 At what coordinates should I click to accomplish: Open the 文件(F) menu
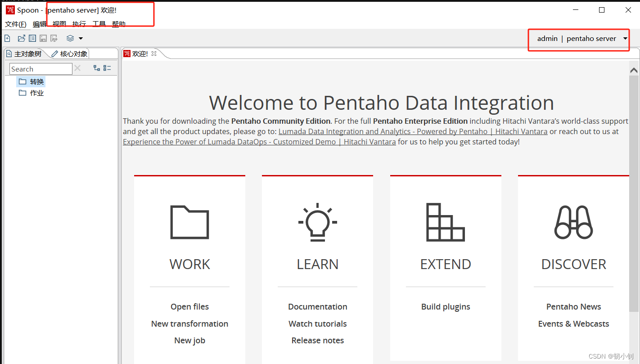click(16, 24)
